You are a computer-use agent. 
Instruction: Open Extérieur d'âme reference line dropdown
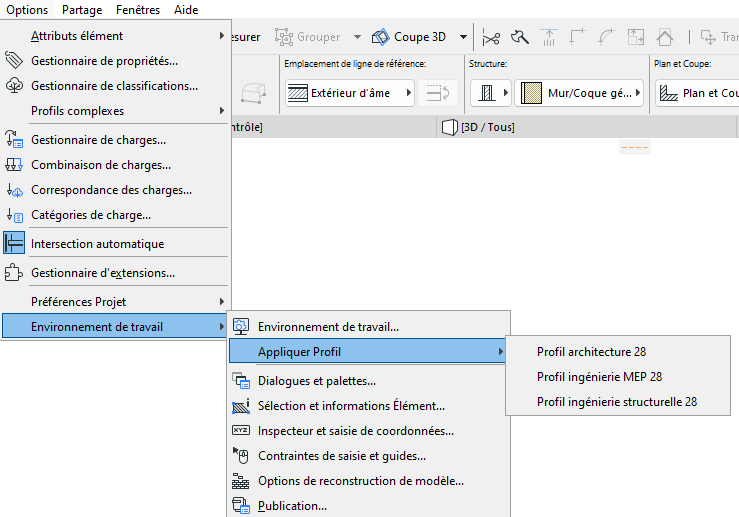click(350, 93)
